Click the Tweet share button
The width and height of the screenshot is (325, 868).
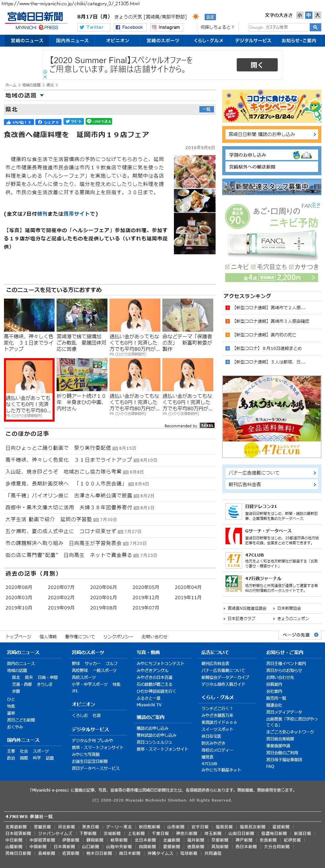click(x=73, y=122)
